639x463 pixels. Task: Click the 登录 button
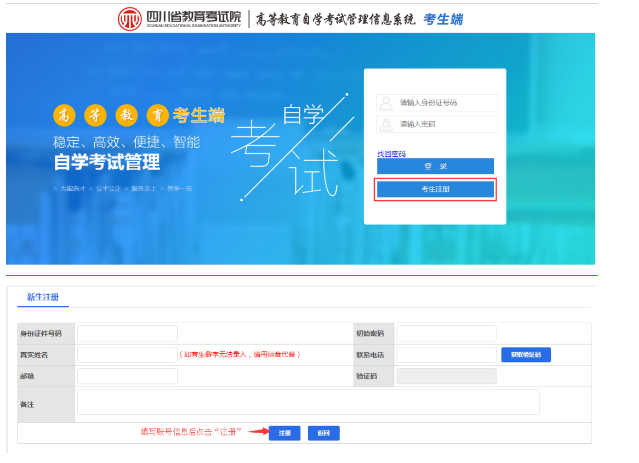(x=435, y=166)
